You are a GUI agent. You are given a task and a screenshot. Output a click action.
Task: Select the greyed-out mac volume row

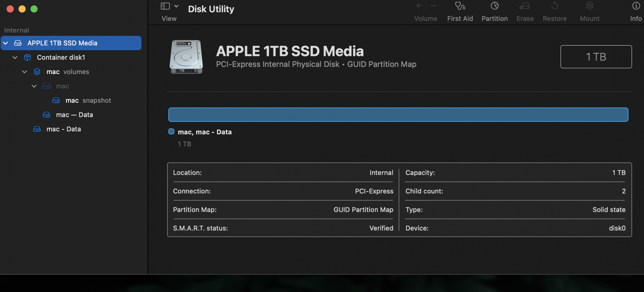[71, 86]
